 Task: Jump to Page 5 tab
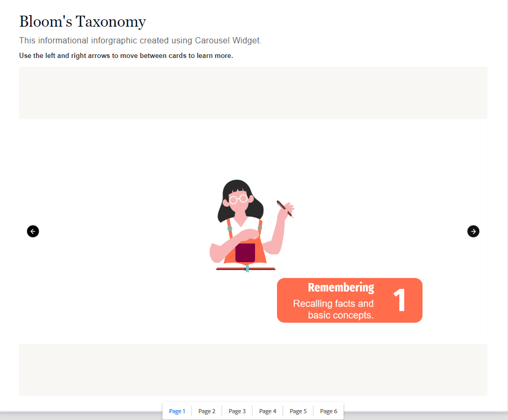click(x=298, y=411)
